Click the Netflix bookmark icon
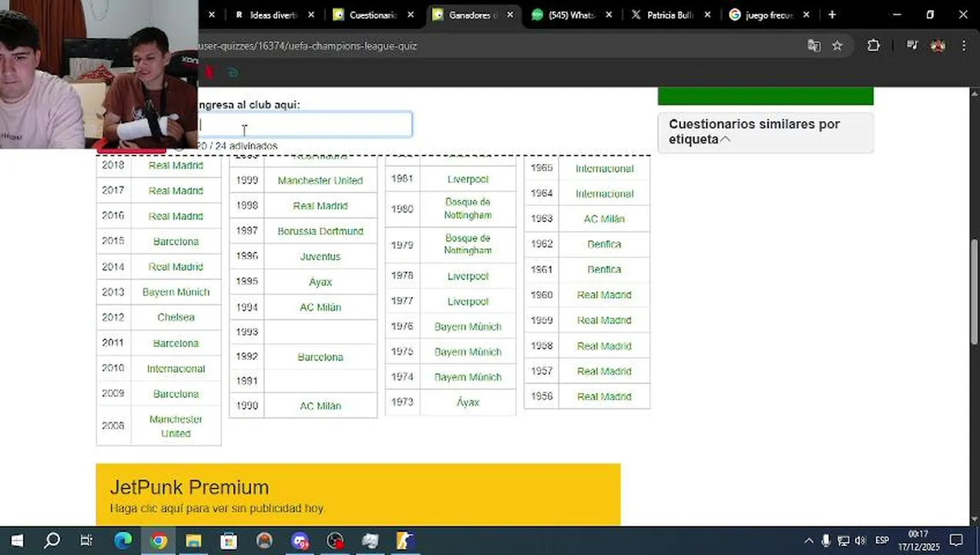The image size is (980, 555). [x=209, y=72]
